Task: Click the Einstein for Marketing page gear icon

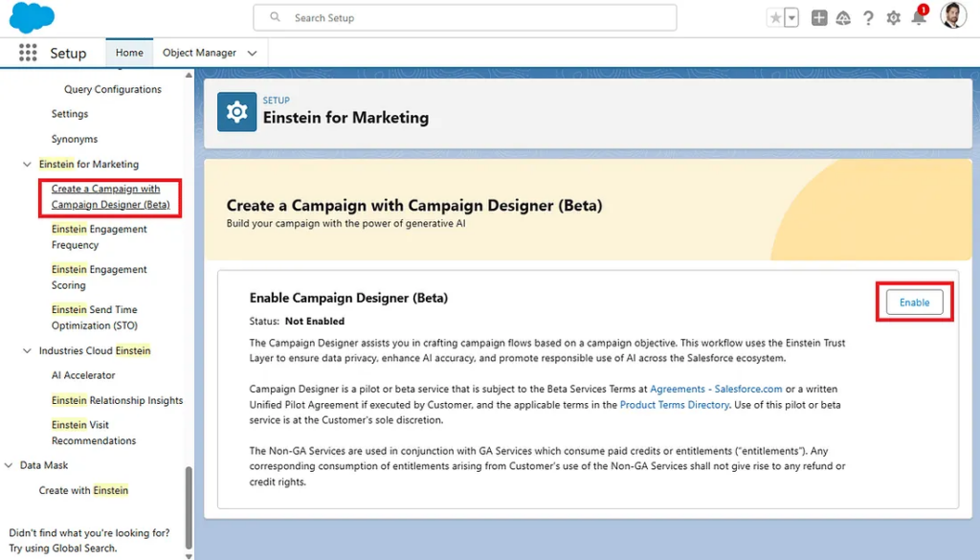Action: pos(237,112)
